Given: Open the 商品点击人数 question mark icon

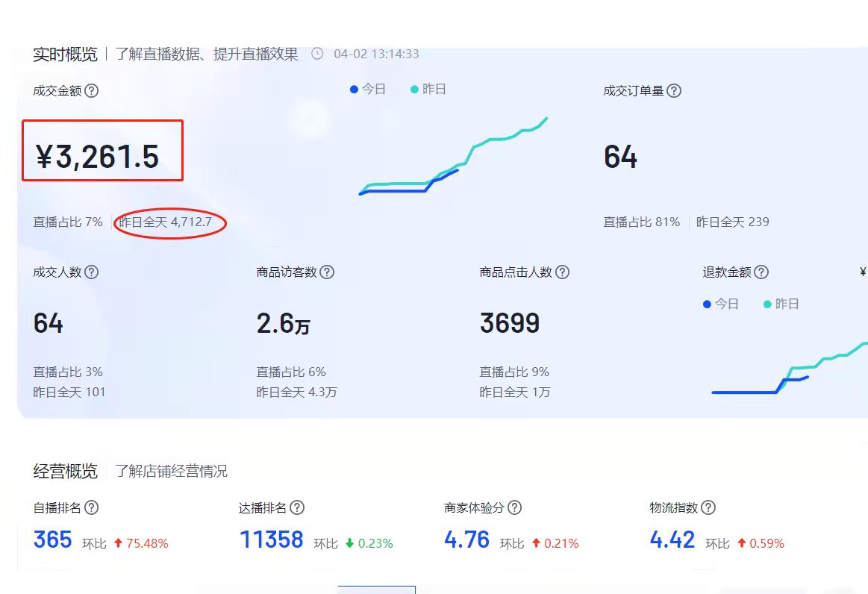Looking at the screenshot, I should coord(564,272).
